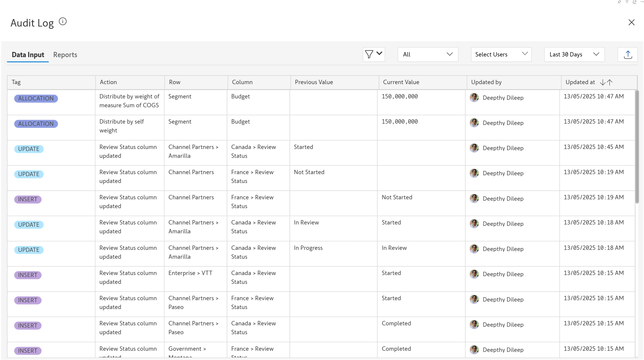
Task: Click the first INSERT tag badge
Action: pyautogui.click(x=27, y=199)
